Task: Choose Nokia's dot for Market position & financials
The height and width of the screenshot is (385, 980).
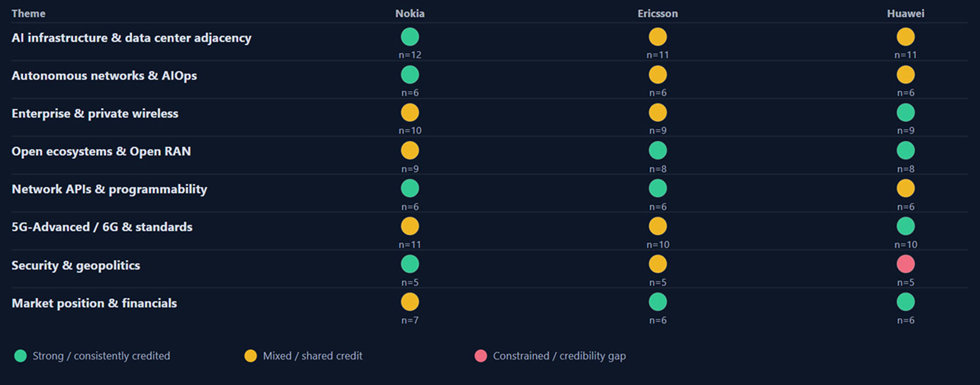Action: point(410,302)
